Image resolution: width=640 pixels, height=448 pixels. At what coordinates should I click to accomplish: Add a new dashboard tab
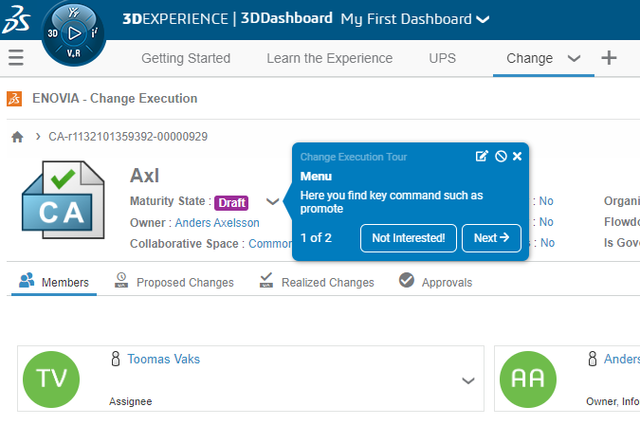(609, 58)
